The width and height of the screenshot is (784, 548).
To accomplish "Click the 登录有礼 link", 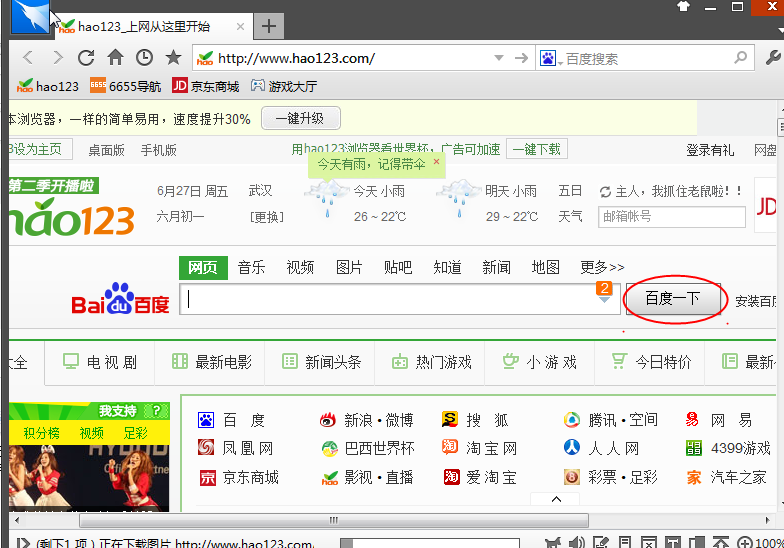I will tap(710, 150).
